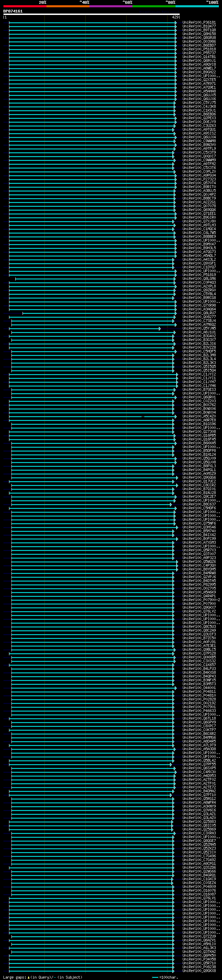Click hit UniRef100_Q08277
The image size is (222, 980).
tap(199, 317)
